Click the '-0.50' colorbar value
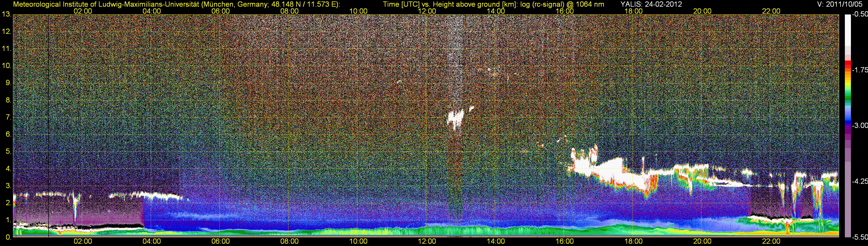 860,14
